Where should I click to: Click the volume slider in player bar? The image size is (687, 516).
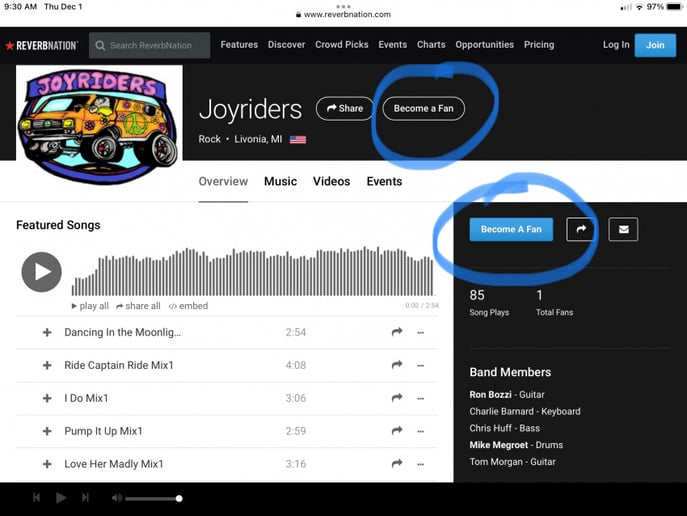pyautogui.click(x=154, y=498)
